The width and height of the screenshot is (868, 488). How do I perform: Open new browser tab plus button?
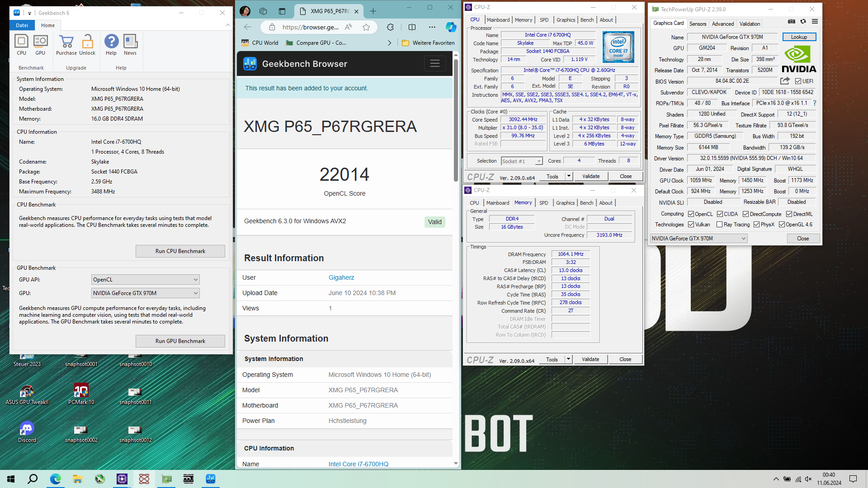pyautogui.click(x=373, y=11)
